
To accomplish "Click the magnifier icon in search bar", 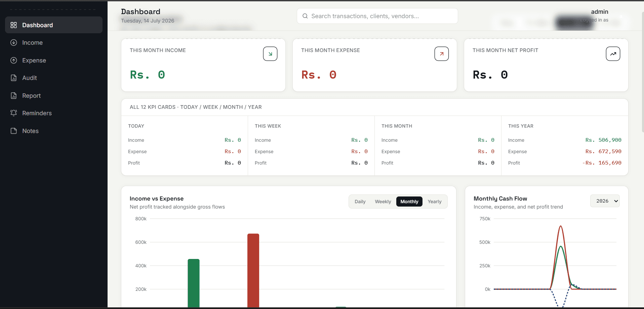I will [x=305, y=16].
